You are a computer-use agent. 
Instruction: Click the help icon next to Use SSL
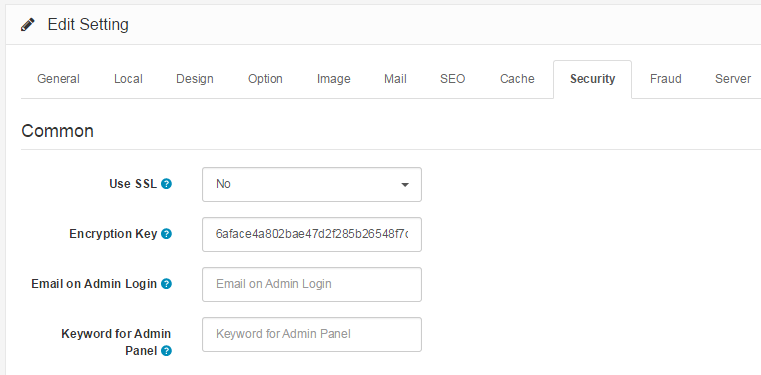tap(166, 184)
